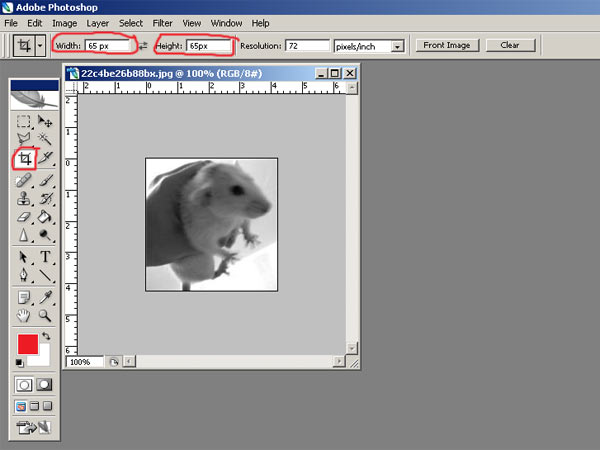Open the Crop tool preset picker arrow
Image resolution: width=600 pixels, height=450 pixels.
coord(40,46)
